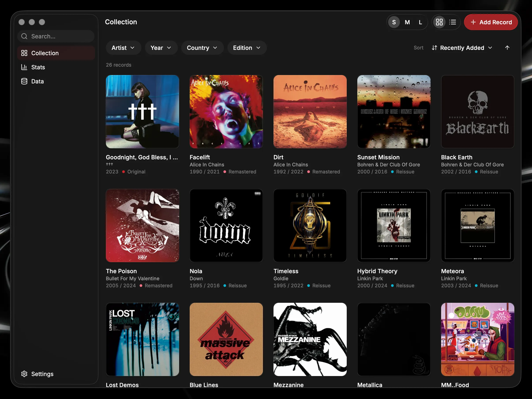532x399 pixels.
Task: Open the Sunset Mission album cover
Action: (x=394, y=112)
